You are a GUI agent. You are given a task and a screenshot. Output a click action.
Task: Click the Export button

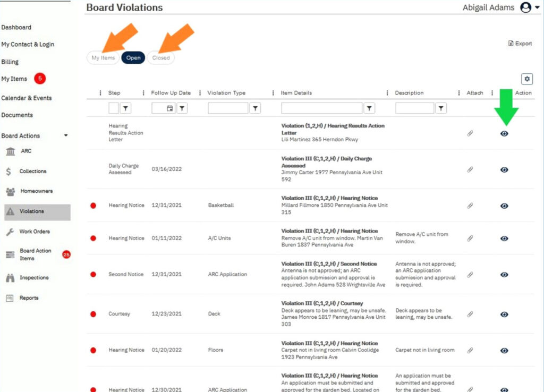[520, 44]
